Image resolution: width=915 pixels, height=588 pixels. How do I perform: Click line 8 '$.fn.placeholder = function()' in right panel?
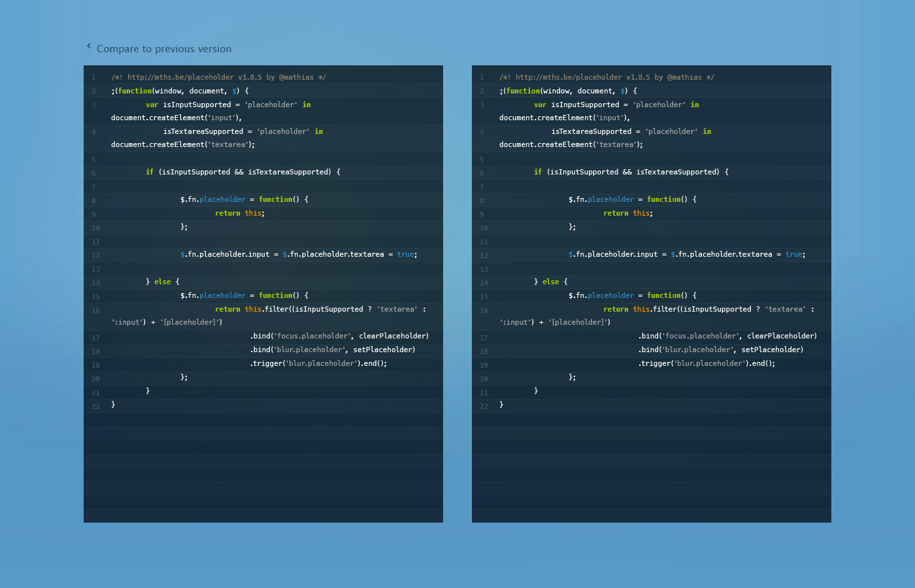coord(633,199)
